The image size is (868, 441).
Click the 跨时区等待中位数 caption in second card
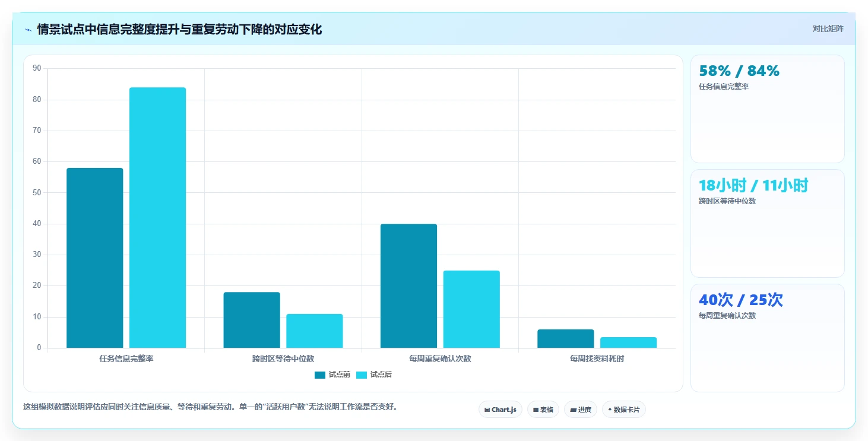[x=727, y=201]
